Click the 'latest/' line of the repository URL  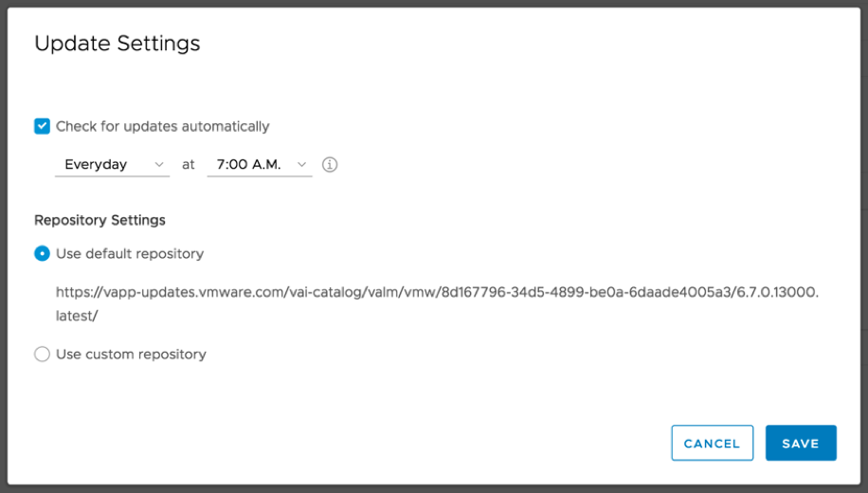pos(77,316)
